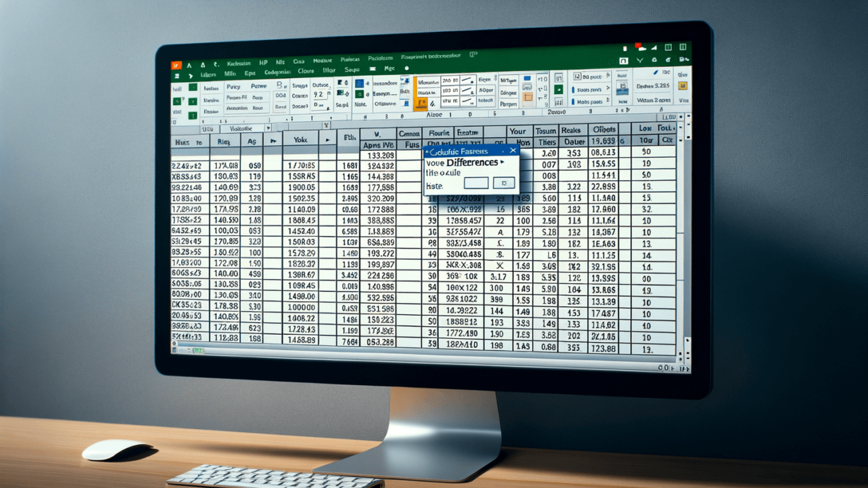The width and height of the screenshot is (868, 488).
Task: Open the 'Moasure' title bar item
Action: 323,60
